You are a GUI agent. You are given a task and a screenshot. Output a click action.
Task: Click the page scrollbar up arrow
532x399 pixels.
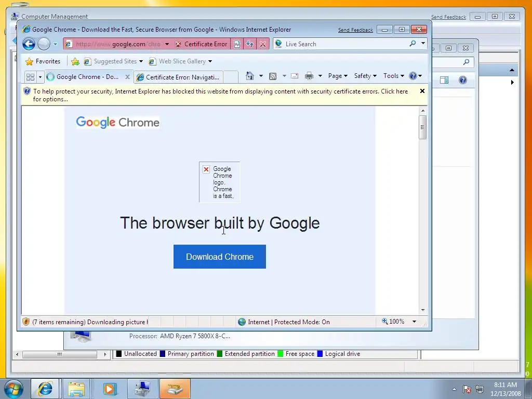(423, 111)
